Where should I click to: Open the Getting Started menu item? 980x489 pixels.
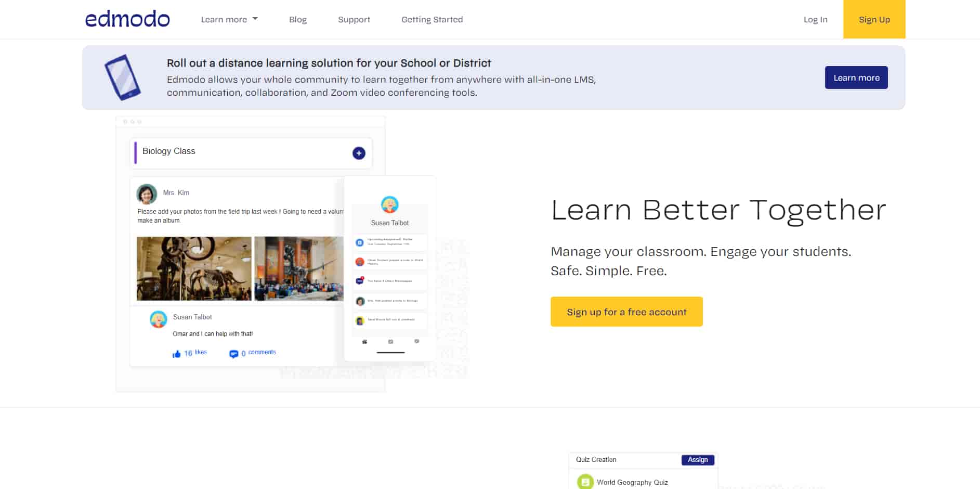432,19
